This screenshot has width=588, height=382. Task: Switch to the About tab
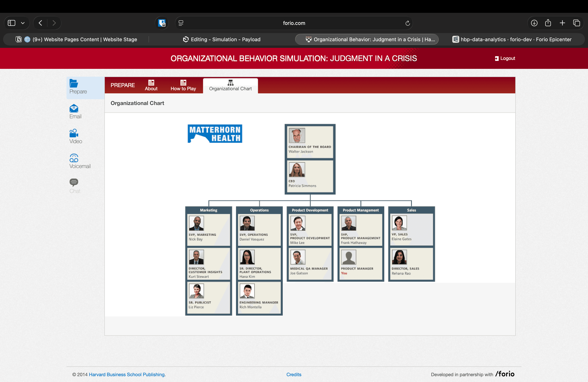pos(151,86)
